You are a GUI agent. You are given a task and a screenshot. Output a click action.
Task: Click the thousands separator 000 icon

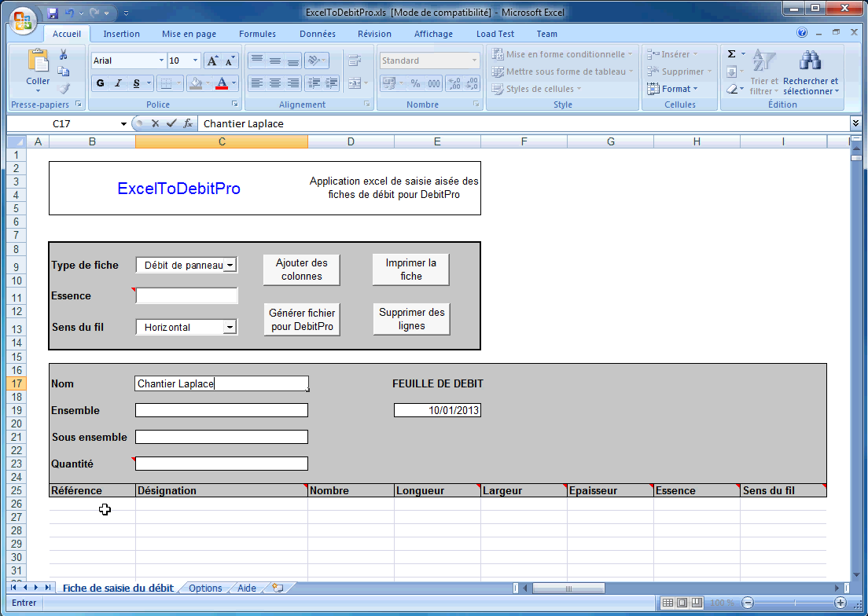point(433,83)
